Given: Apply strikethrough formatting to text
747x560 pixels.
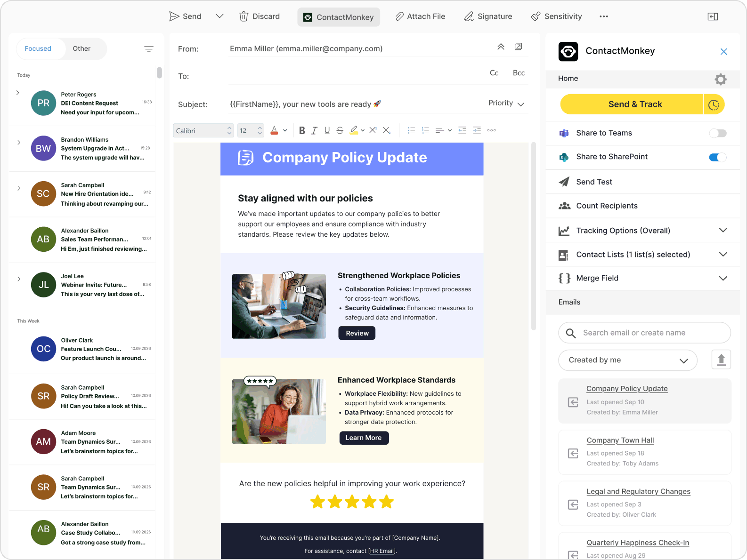Looking at the screenshot, I should [340, 131].
